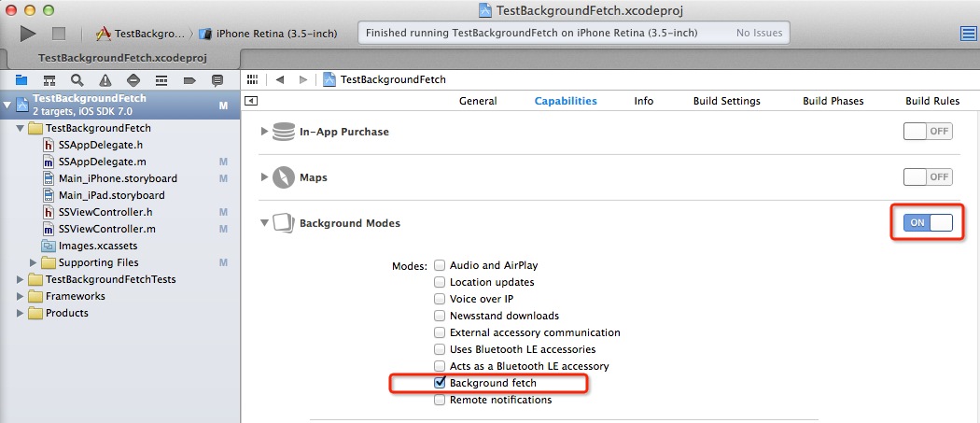980x423 pixels.
Task: Expand the Supporting Files folder
Action: pyautogui.click(x=35, y=262)
